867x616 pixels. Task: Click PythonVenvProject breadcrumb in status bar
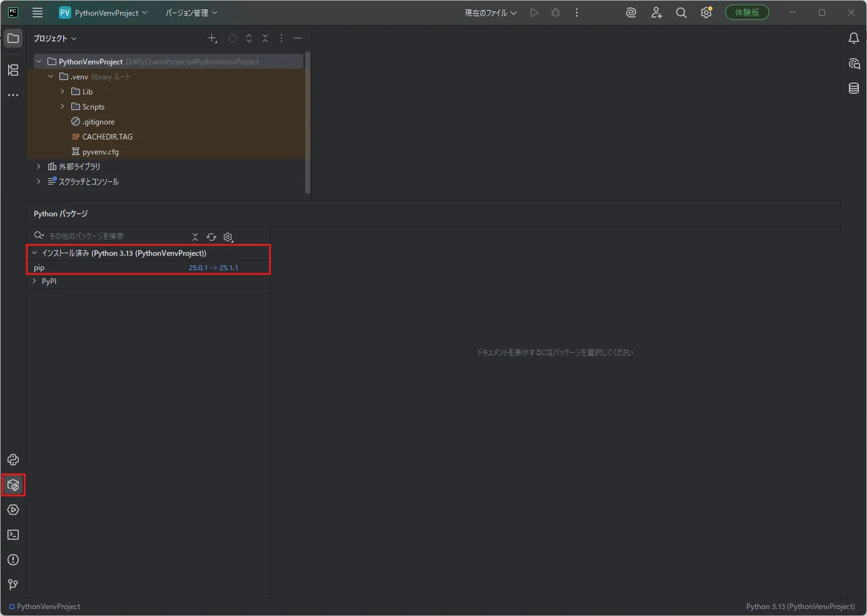click(x=44, y=607)
